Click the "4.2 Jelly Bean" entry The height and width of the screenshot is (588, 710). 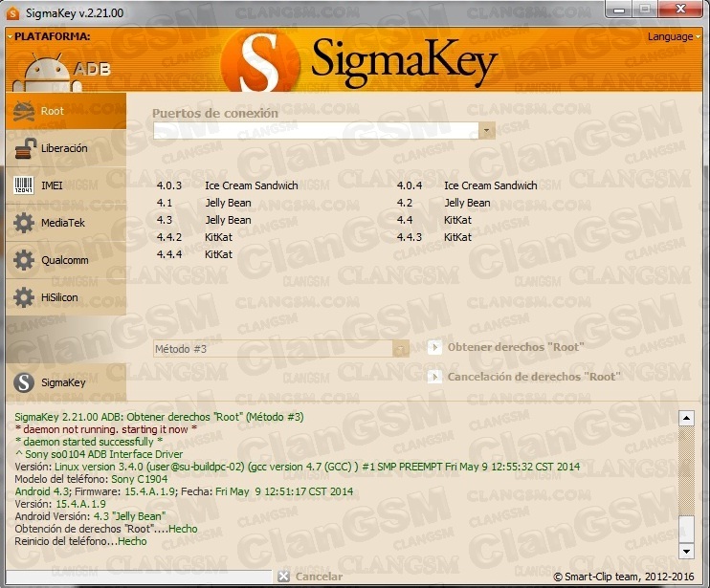pos(443,203)
